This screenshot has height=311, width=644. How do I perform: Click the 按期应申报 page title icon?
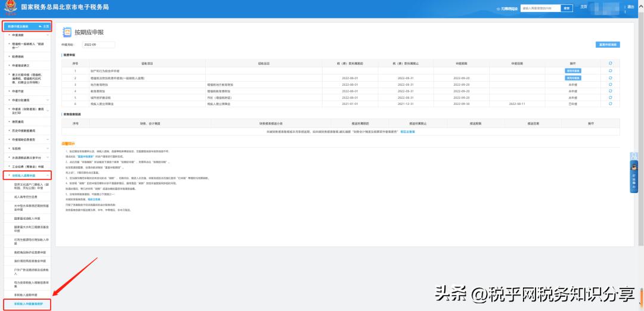(x=67, y=32)
